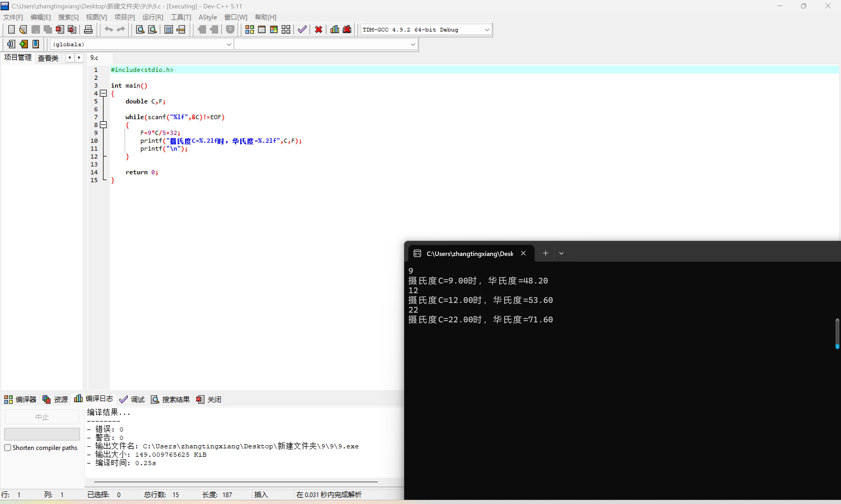Open the TDM-GCC compiler set dropdown
Viewport: 841px width, 504px height.
pos(487,30)
